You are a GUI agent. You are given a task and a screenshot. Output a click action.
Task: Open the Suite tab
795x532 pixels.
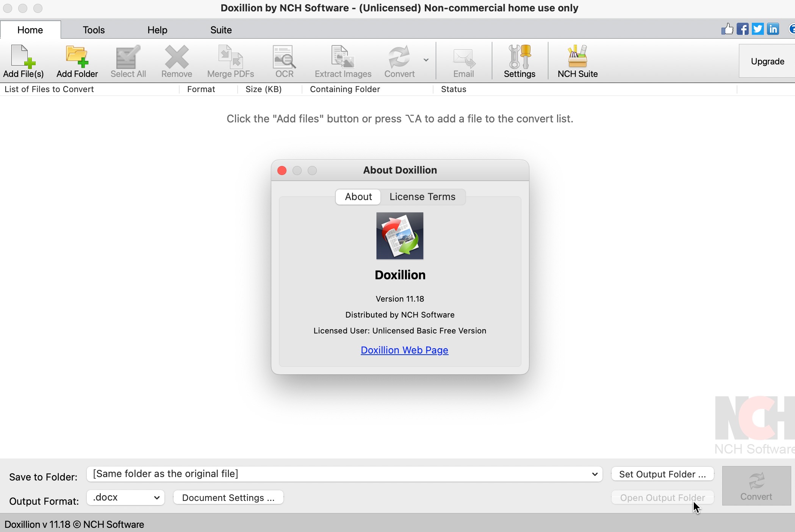[221, 30]
